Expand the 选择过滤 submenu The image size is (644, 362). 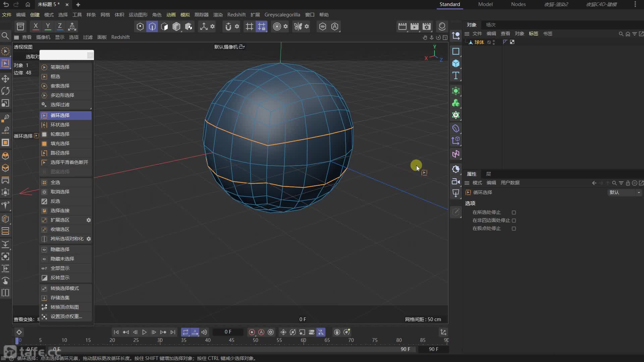tap(66, 105)
